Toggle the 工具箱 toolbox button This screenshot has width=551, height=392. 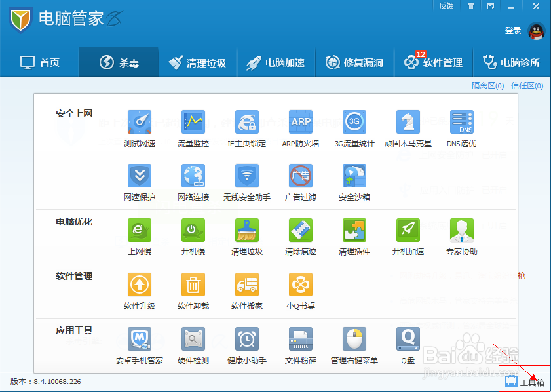[x=525, y=382]
